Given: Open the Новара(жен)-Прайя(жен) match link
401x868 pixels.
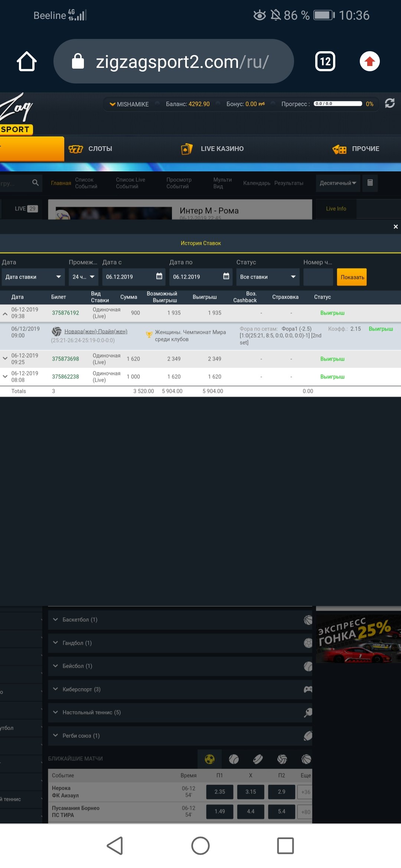Looking at the screenshot, I should click(x=96, y=332).
